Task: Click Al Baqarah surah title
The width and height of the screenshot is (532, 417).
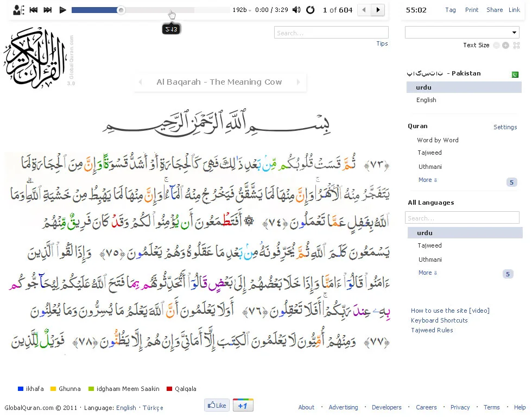Action: point(219,82)
